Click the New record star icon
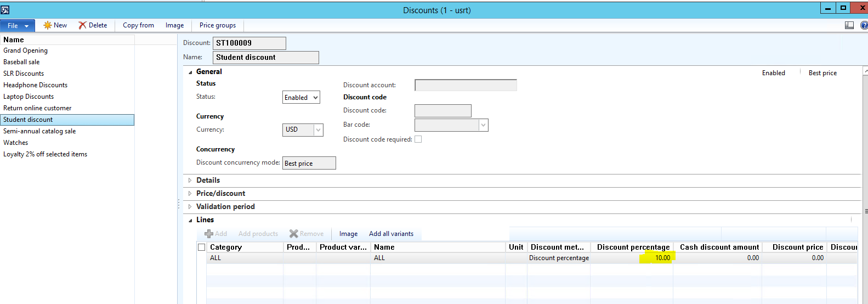This screenshot has width=868, height=304. click(x=48, y=25)
